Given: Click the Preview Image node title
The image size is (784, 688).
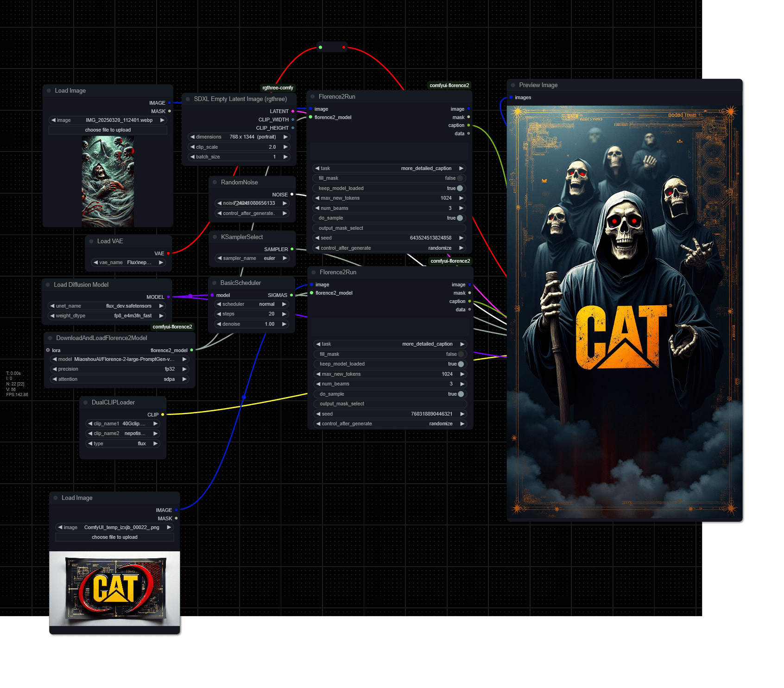Looking at the screenshot, I should tap(538, 85).
